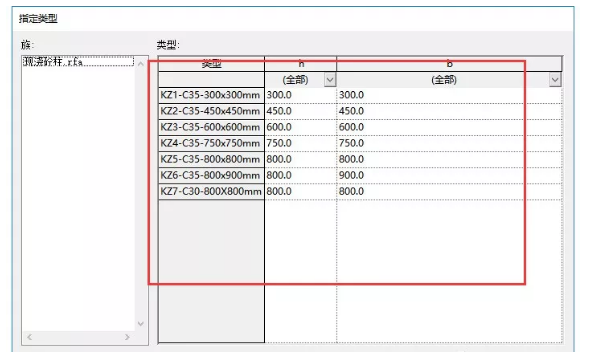The image size is (597, 361).
Task: Click the family list scroll-down arrow
Action: (141, 324)
